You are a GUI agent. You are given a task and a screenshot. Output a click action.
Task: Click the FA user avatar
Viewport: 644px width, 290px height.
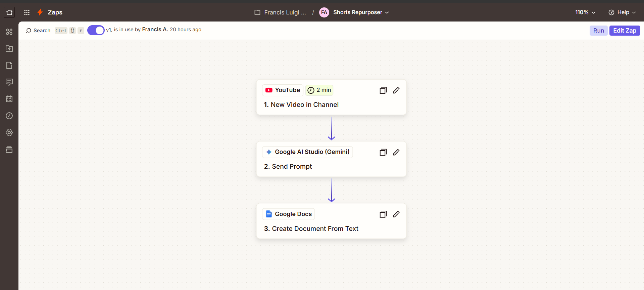click(x=324, y=12)
